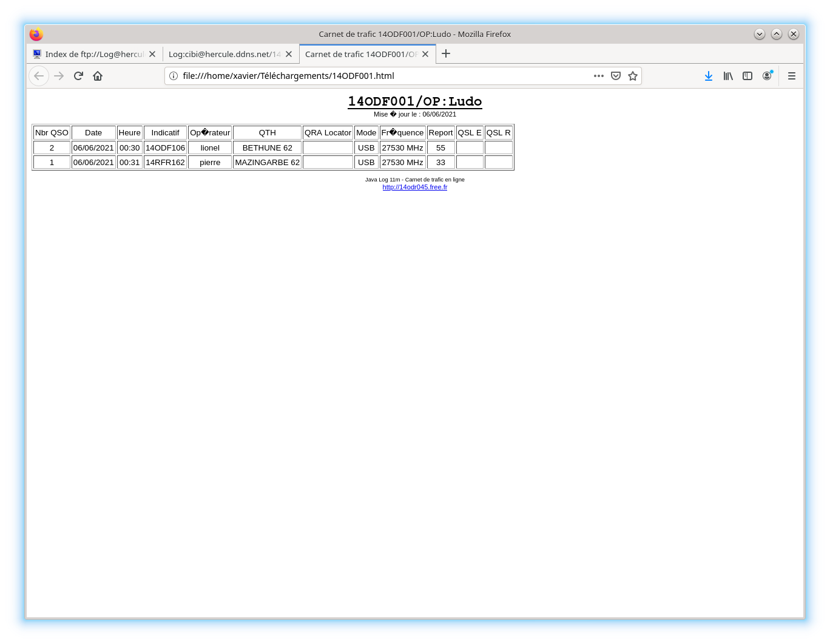This screenshot has width=830, height=644.
Task: Open the page actions three-dots menu
Action: (x=599, y=76)
